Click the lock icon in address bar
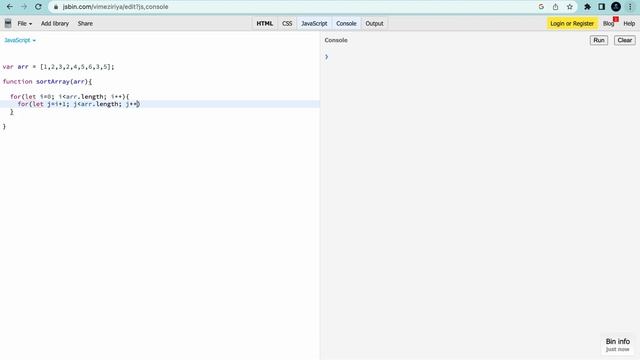The width and height of the screenshot is (640, 360). coord(56,7)
